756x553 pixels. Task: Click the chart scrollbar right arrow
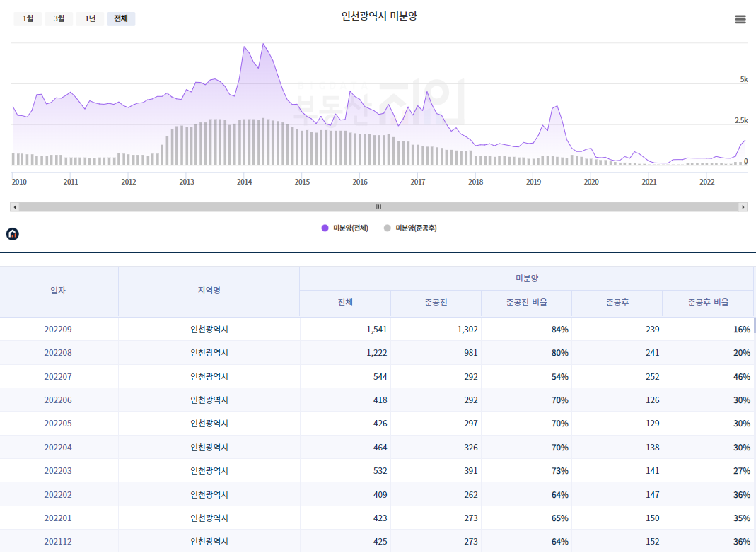click(743, 206)
